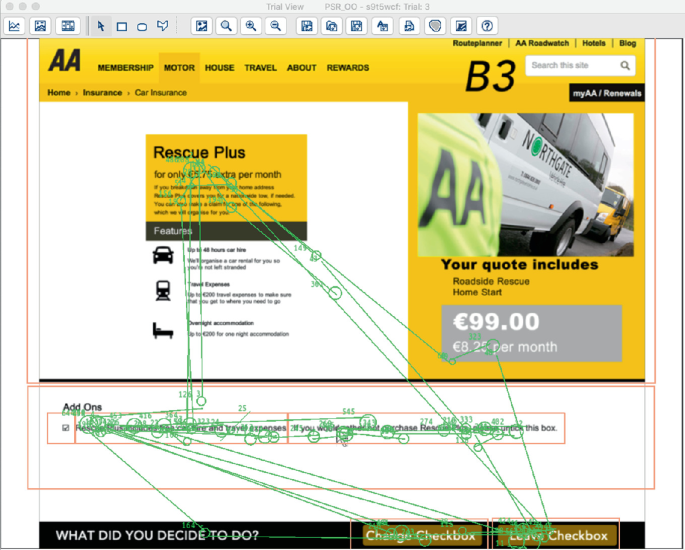Open the animation playback film-strip view

pos(68,26)
